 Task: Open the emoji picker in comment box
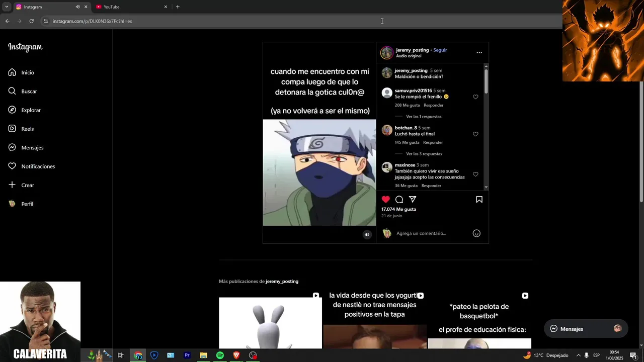coord(476,233)
